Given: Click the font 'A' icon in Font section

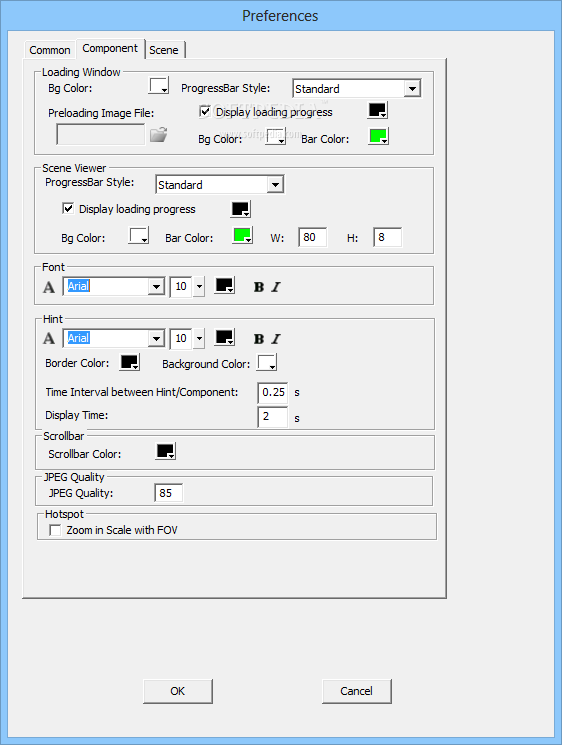Looking at the screenshot, I should click(49, 287).
